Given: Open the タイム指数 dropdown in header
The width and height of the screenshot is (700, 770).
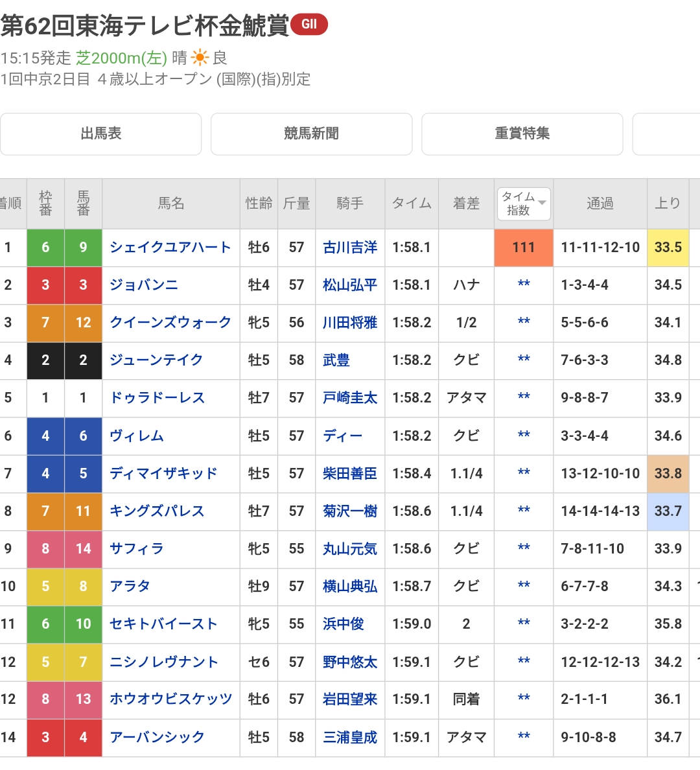Looking at the screenshot, I should pyautogui.click(x=524, y=204).
